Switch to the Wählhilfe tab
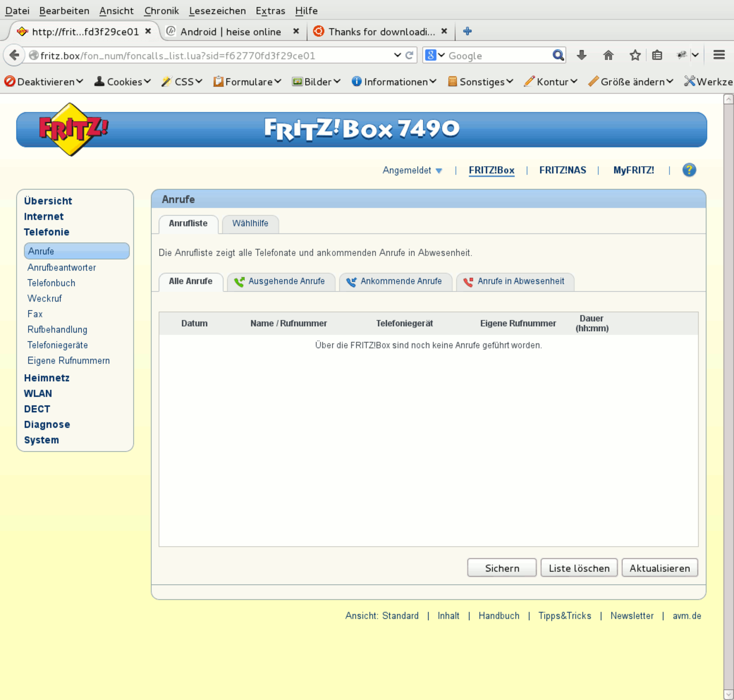 [250, 224]
